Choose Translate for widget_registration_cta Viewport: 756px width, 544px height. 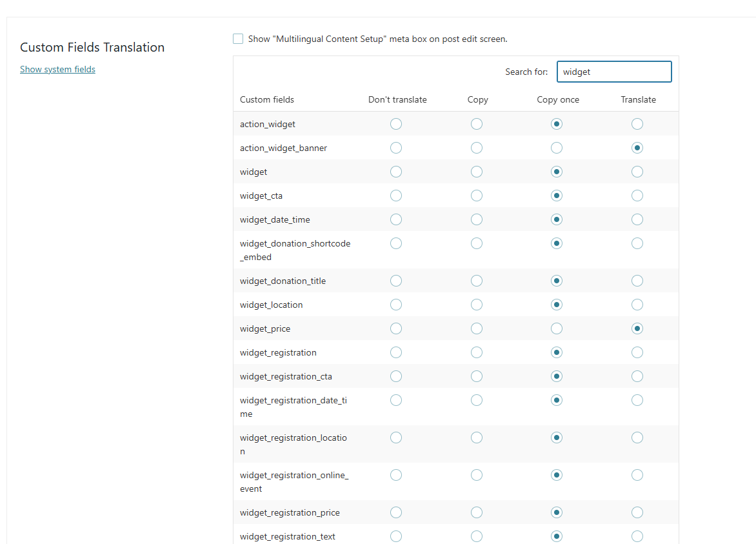tap(637, 376)
